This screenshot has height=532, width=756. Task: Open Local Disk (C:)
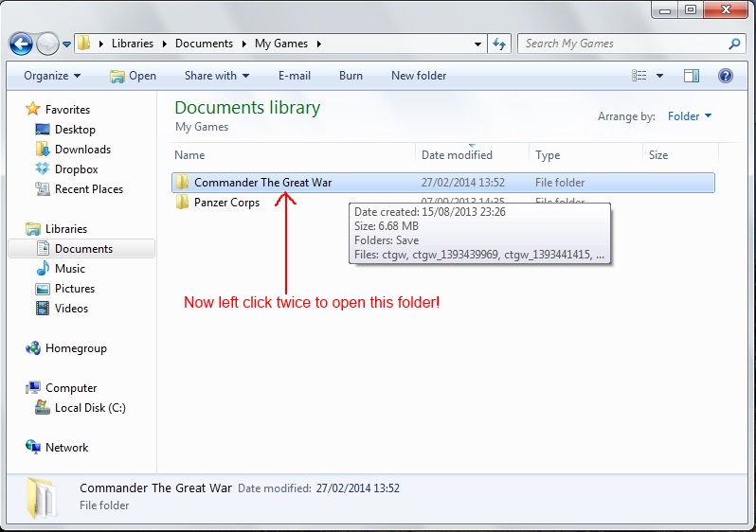click(90, 408)
